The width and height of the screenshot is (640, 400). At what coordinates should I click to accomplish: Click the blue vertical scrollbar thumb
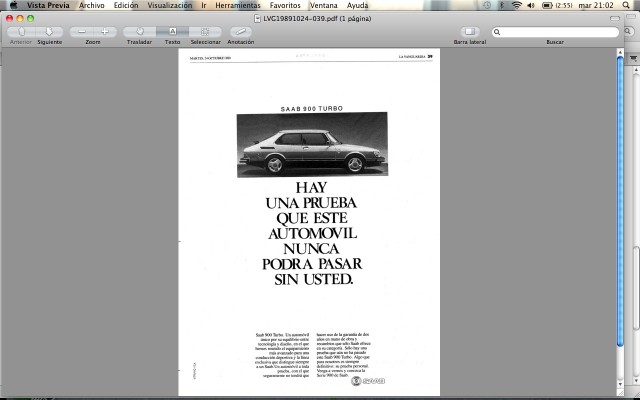point(620,201)
